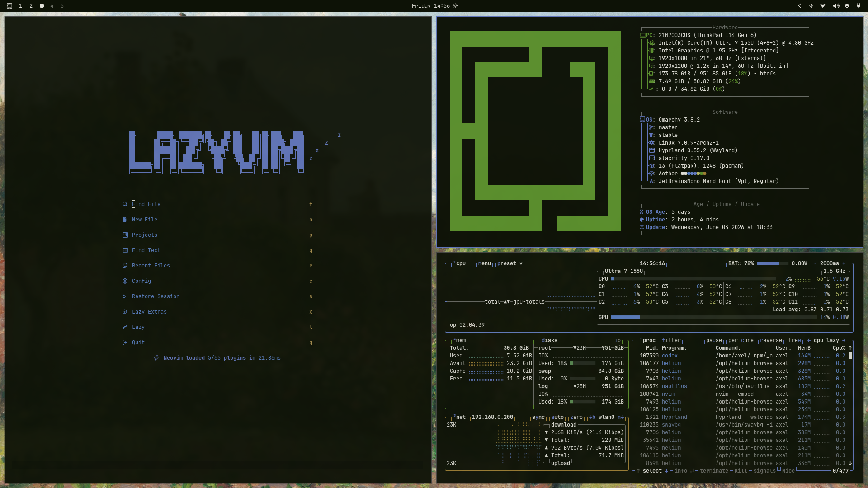This screenshot has width=868, height=488.
Task: Toggle the btop cpu box
Action: pos(460,263)
